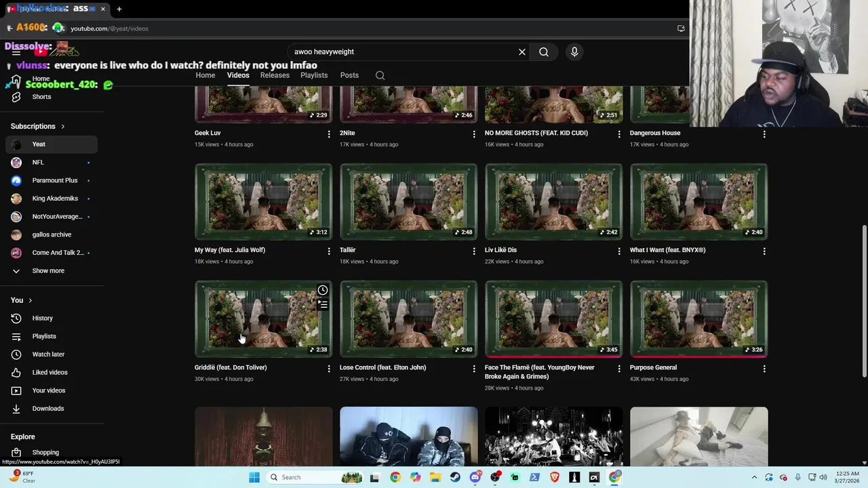Open the Griddlë (feat. Don Toliver) title
The height and width of the screenshot is (488, 868).
point(231,367)
